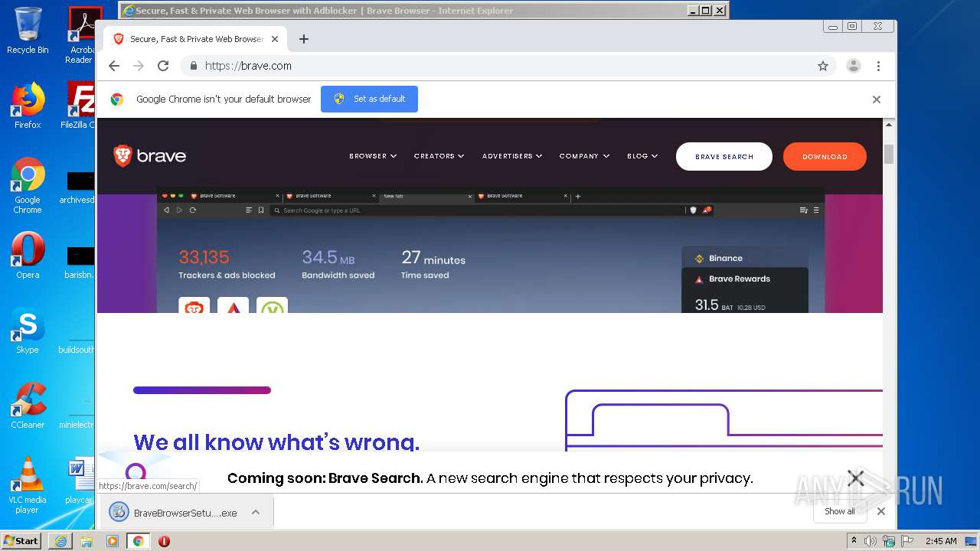Click the 34.5 MB bandwidth saved stat
Screen dimensions: 980x551
(338, 264)
